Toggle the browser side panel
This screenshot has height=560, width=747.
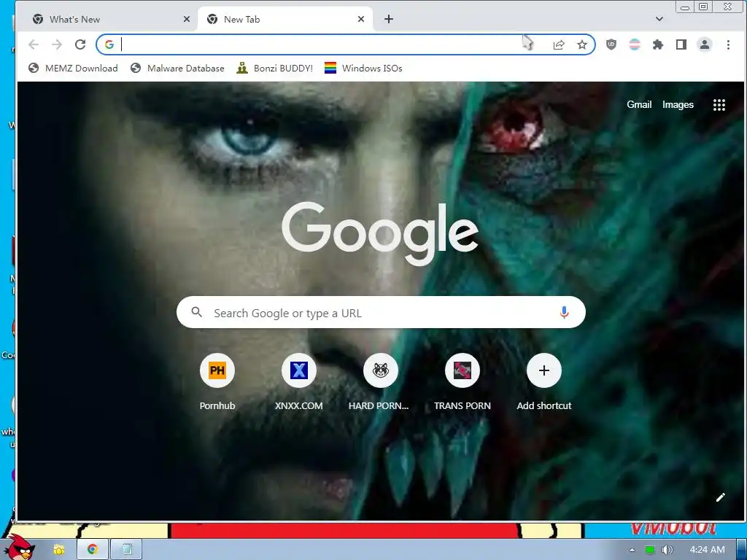coord(681,44)
